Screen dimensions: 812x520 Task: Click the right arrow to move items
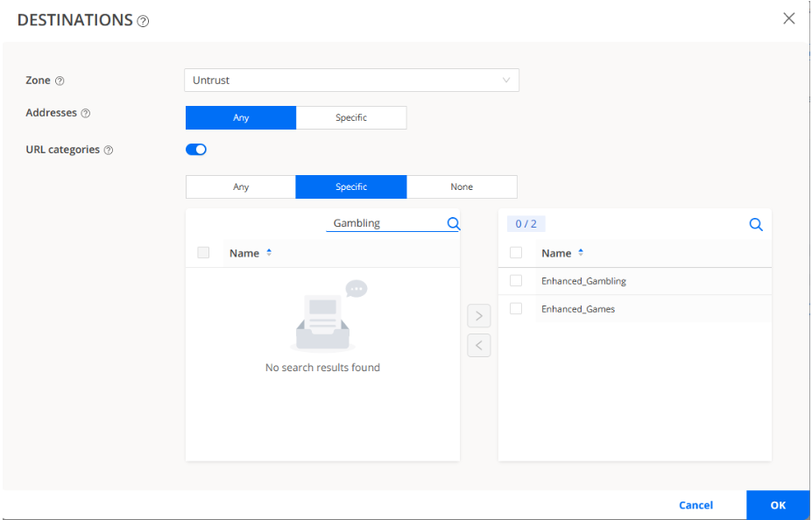pos(478,316)
